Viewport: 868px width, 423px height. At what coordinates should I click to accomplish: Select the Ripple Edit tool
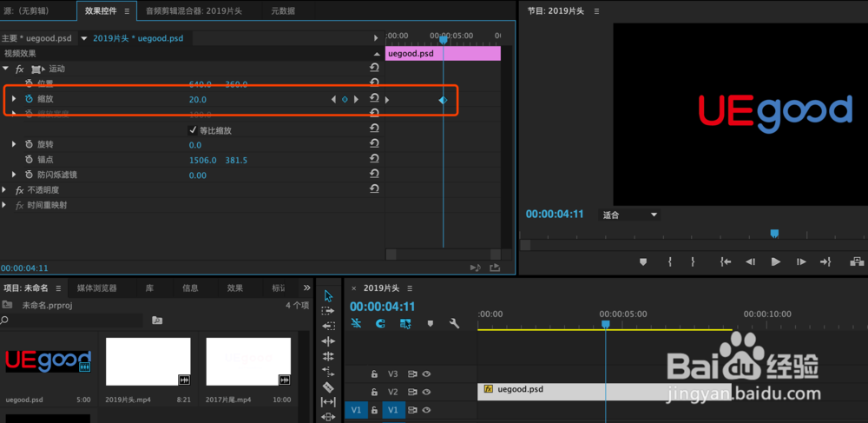pos(328,341)
